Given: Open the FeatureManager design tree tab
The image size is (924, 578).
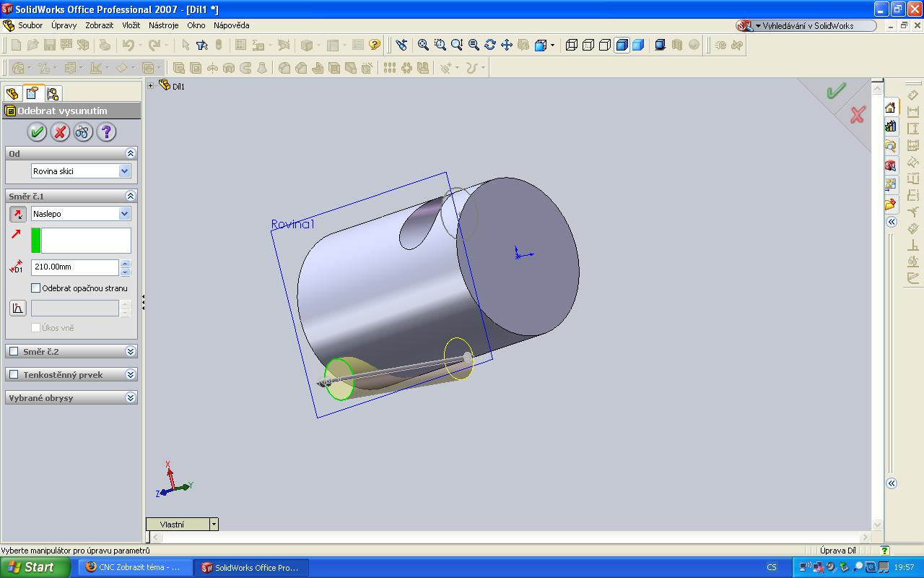Looking at the screenshot, I should pos(12,93).
